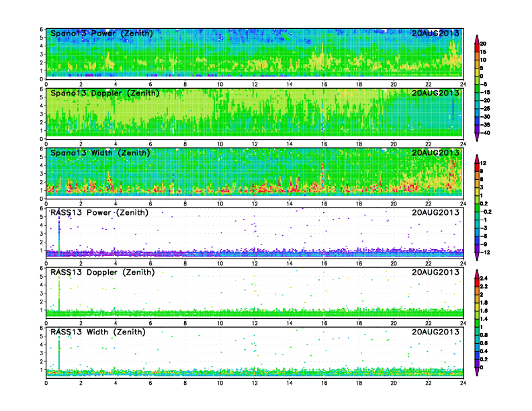This screenshot has height=411, width=532.
Task: Click the -35 label on the top colorbar
Action: [x=485, y=125]
